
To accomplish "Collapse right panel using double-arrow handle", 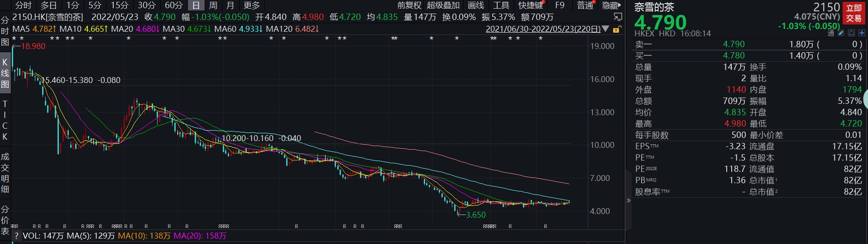I will [x=628, y=200].
